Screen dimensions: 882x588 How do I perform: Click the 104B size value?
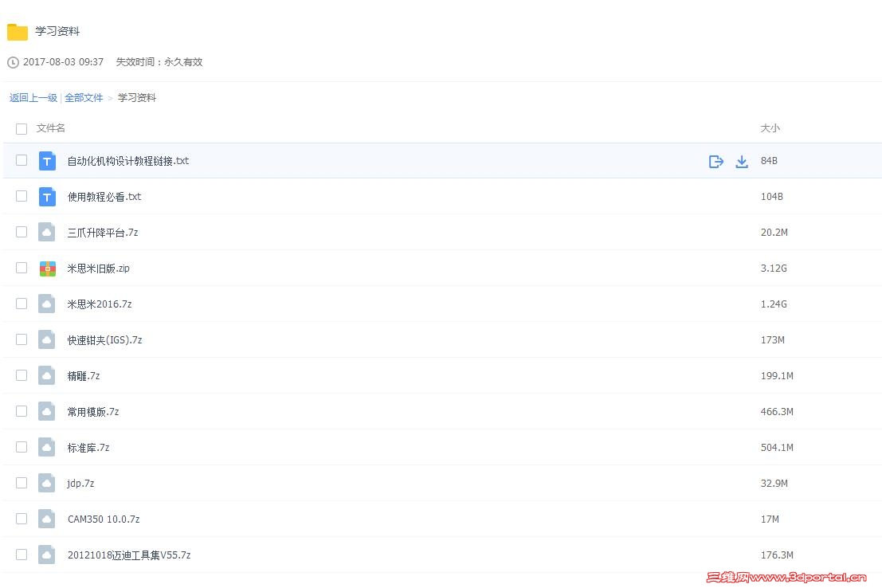coord(772,197)
